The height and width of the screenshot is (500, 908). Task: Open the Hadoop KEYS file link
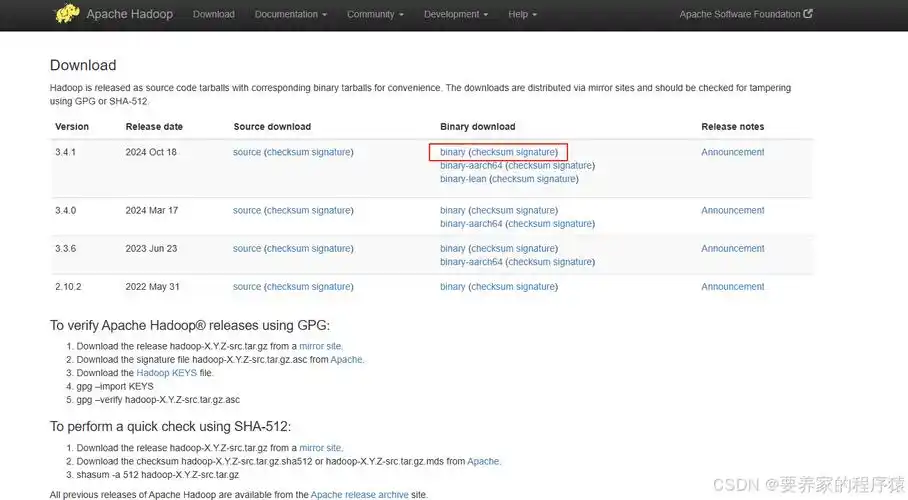pos(166,373)
